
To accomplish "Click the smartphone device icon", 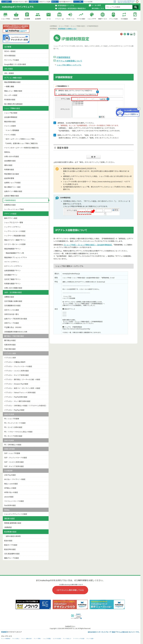I will coord(134,34).
